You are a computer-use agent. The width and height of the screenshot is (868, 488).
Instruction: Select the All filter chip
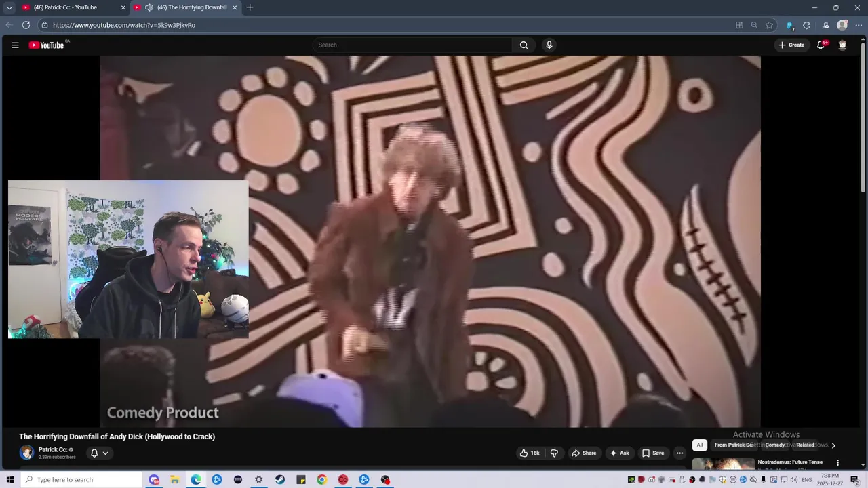click(700, 445)
